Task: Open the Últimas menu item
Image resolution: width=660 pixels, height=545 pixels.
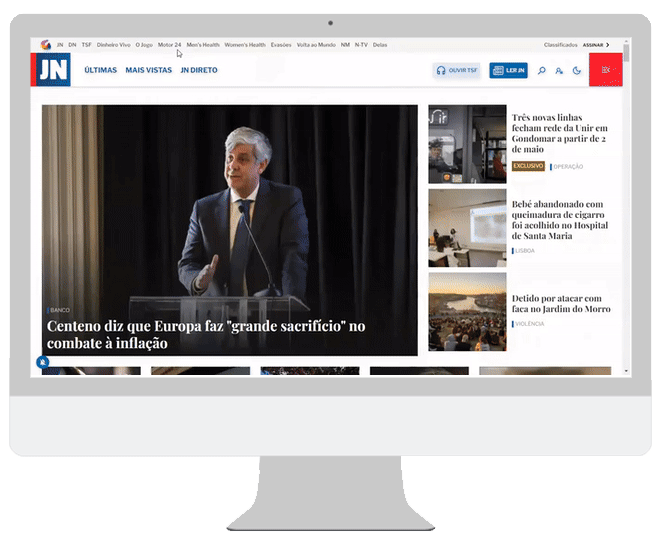Action: point(101,71)
